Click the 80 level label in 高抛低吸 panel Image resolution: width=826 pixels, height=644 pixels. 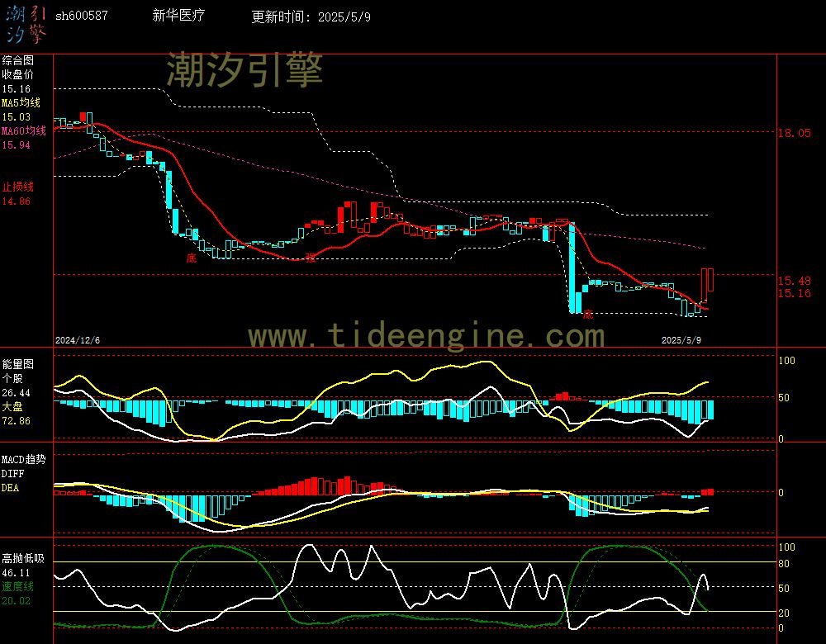click(784, 563)
